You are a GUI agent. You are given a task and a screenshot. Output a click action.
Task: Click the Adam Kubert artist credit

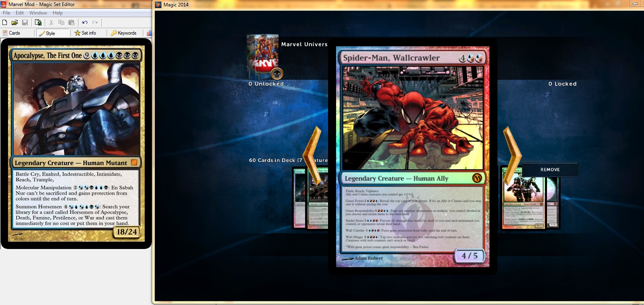[x=369, y=258]
